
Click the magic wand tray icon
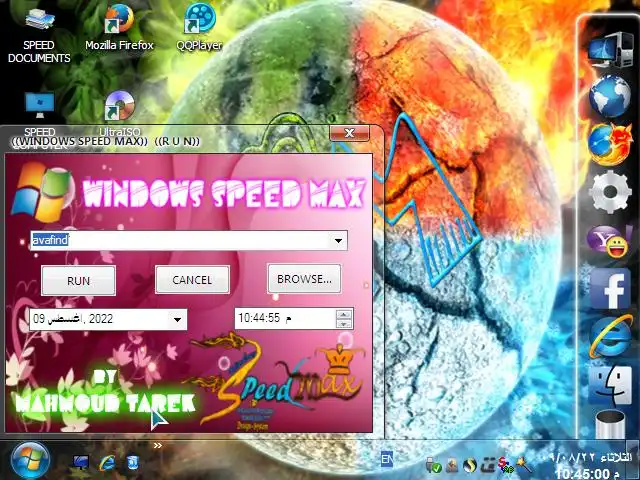(x=522, y=464)
